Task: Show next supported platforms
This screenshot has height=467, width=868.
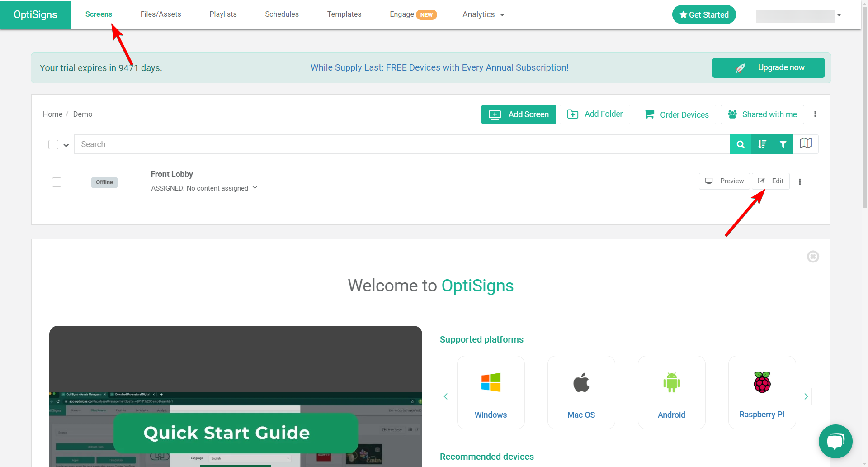Action: click(806, 396)
